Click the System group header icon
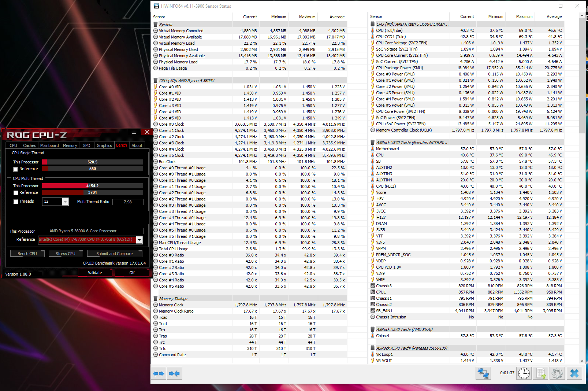 pyautogui.click(x=156, y=25)
